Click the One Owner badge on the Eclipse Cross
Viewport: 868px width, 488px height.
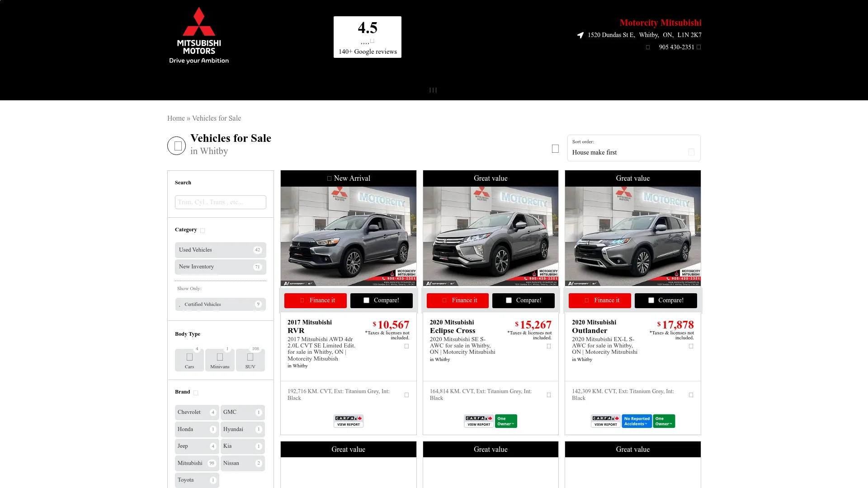506,421
